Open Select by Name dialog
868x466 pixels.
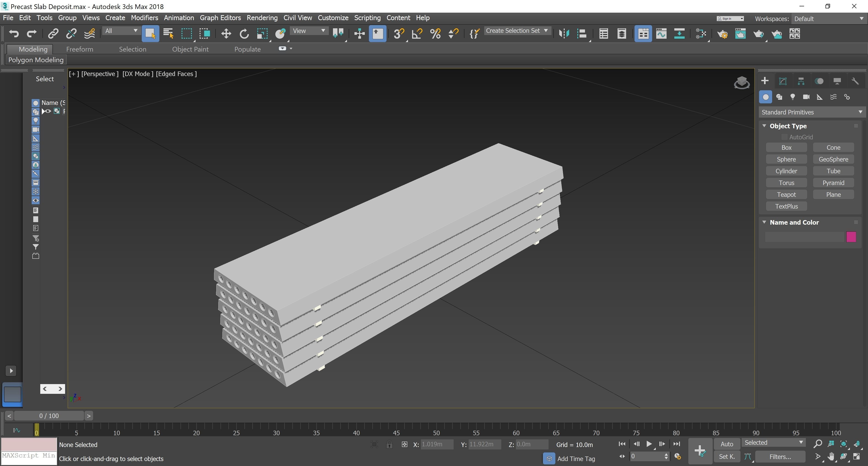[x=168, y=33]
